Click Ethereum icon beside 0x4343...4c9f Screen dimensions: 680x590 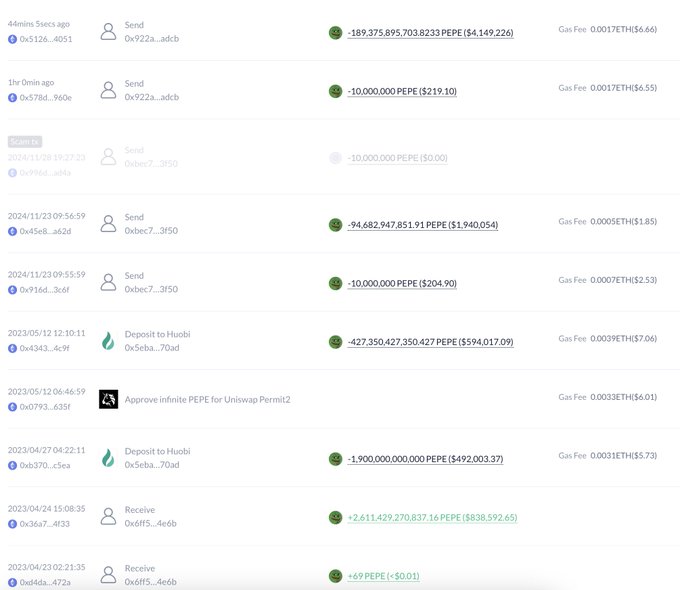pos(13,348)
